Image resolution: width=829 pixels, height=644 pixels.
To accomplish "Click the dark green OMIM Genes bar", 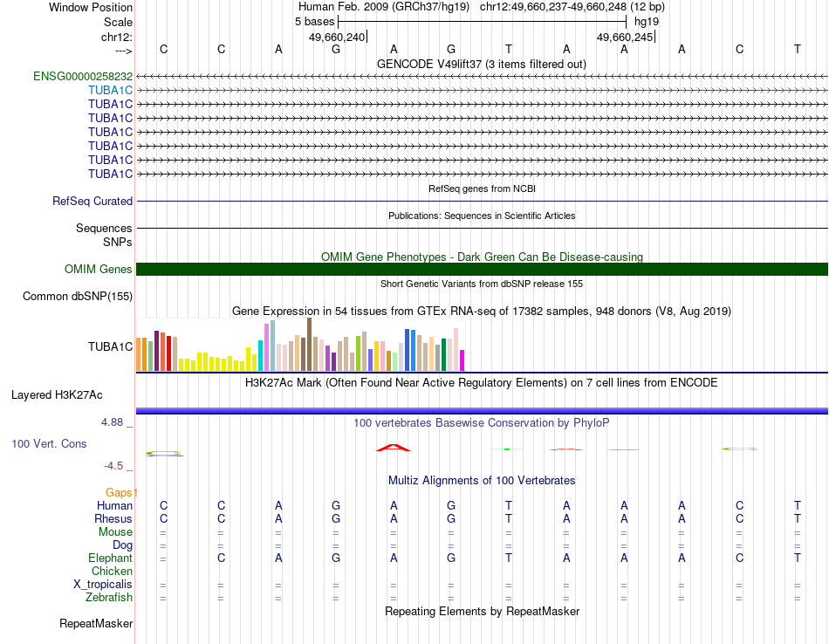I will pos(482,269).
